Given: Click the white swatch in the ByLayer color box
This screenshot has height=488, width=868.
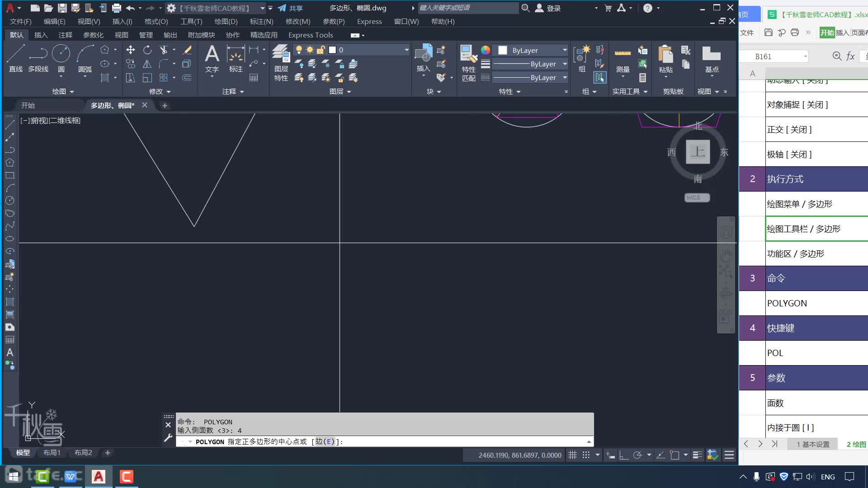Looking at the screenshot, I should point(502,50).
